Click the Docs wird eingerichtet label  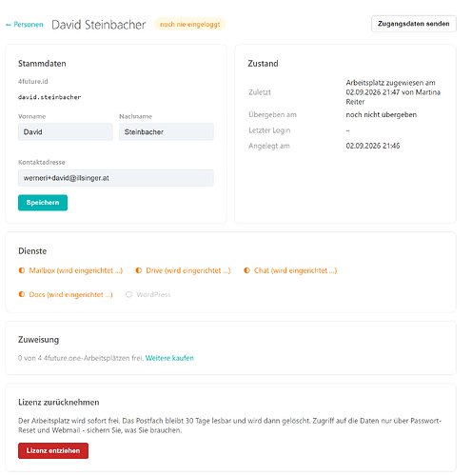70,294
